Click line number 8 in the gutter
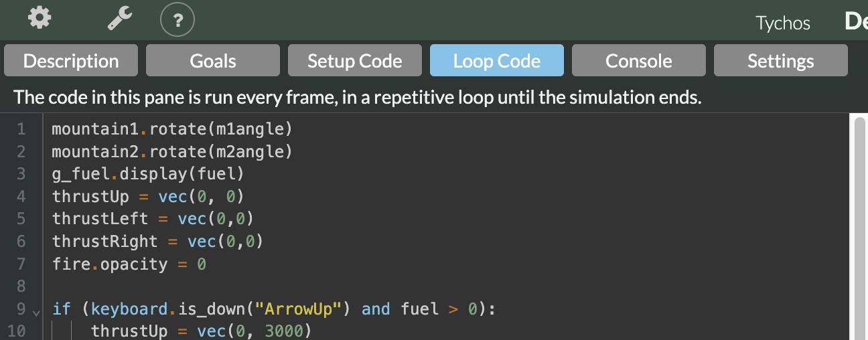Screen dimensions: 868x340 click(x=20, y=287)
